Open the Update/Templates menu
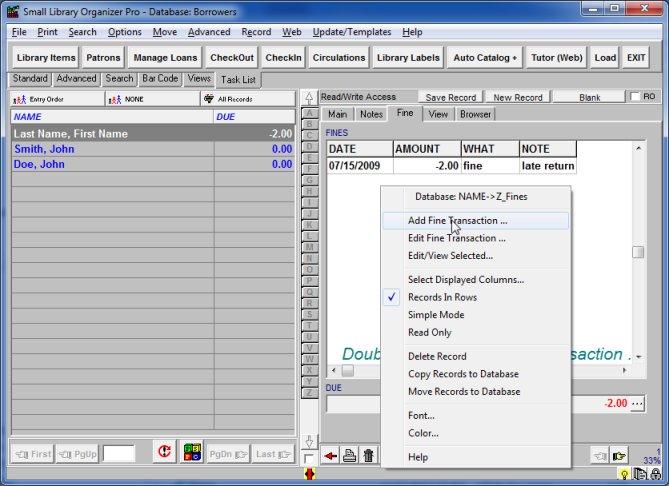The image size is (669, 486). point(352,32)
